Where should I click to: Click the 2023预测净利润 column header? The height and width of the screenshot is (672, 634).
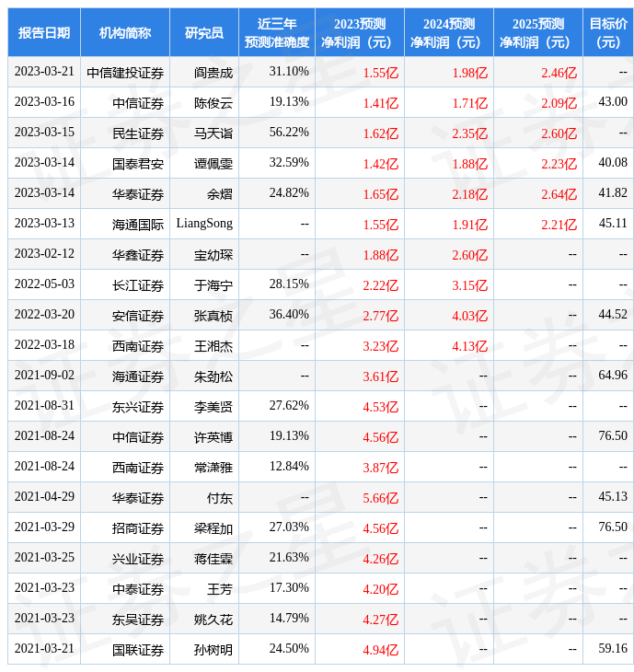[x=359, y=33]
